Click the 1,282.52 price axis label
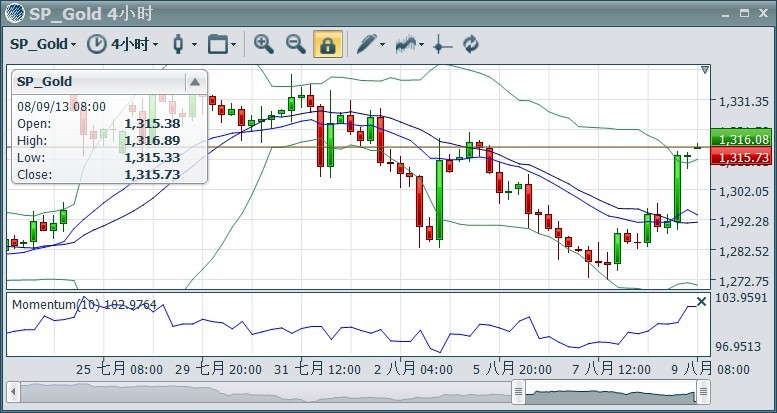The image size is (777, 413). click(x=743, y=251)
